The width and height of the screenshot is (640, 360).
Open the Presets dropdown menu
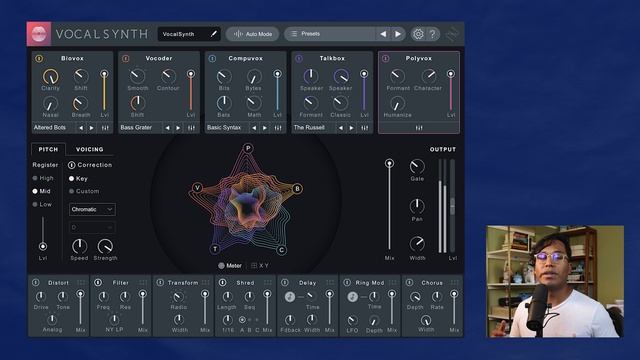click(330, 34)
